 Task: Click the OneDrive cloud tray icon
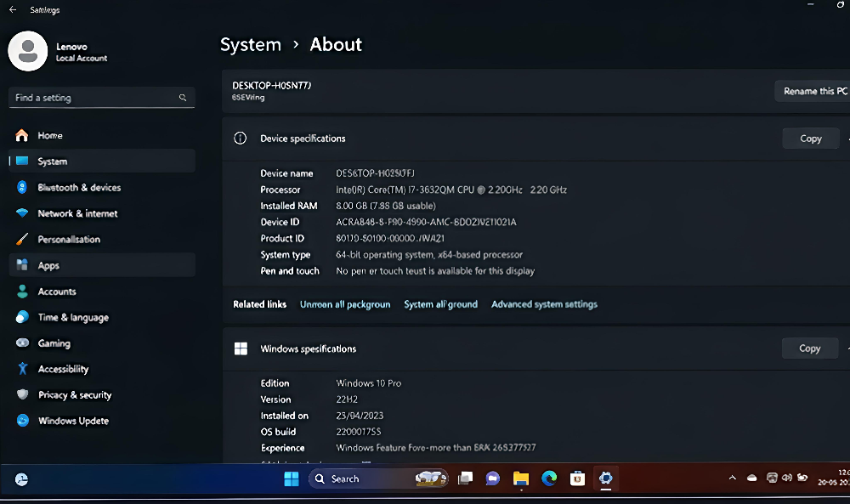coord(752,478)
